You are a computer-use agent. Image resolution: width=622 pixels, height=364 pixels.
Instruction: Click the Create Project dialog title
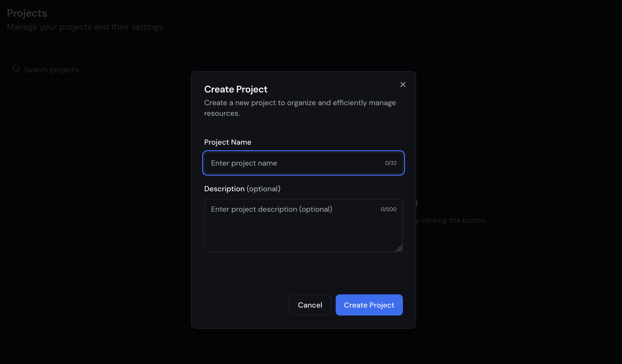[x=236, y=89]
